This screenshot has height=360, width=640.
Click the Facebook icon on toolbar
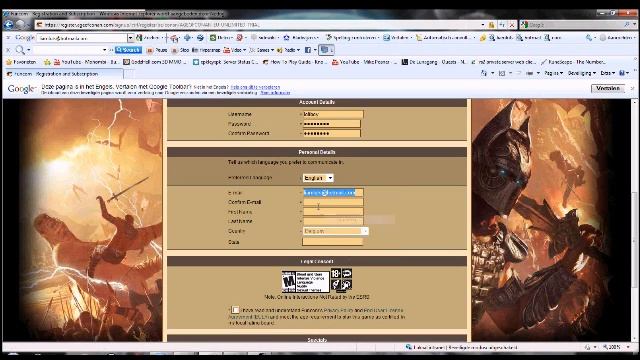308,50
